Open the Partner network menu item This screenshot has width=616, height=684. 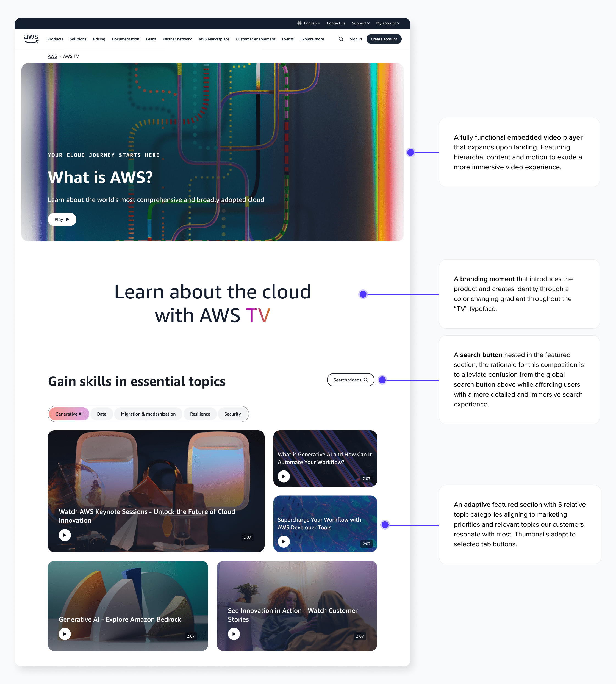[x=177, y=39]
